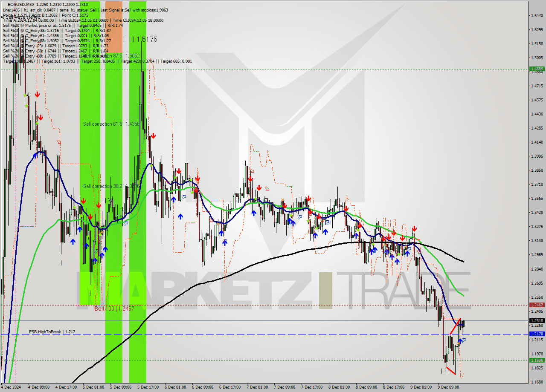Click the 1.2985 price axis label

[537, 255]
